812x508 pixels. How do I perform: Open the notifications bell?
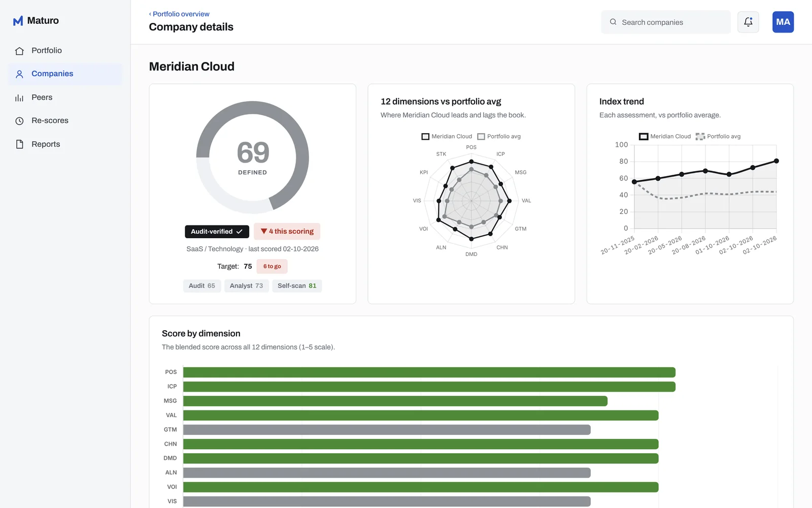pyautogui.click(x=748, y=22)
